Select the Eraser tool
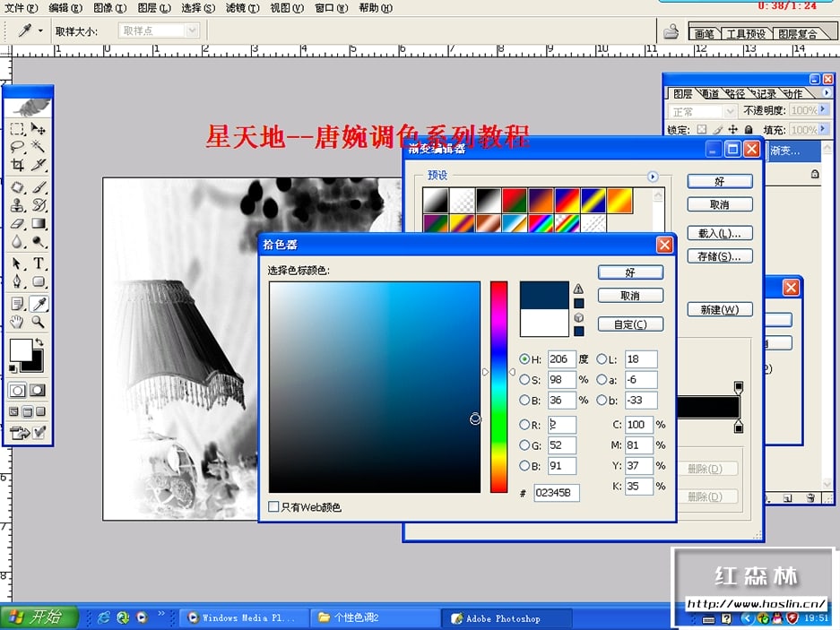840x630 pixels. point(17,223)
